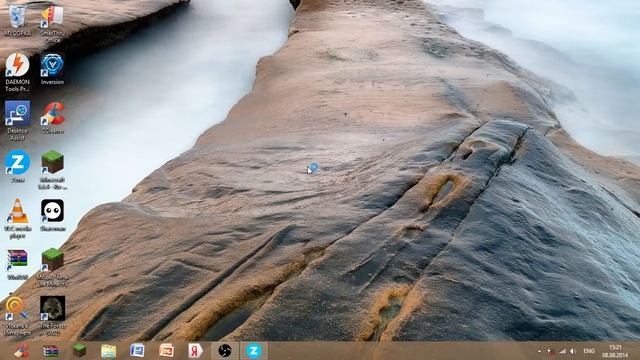
Task: Open the first pinned taskbar icon
Action: (x=21, y=351)
